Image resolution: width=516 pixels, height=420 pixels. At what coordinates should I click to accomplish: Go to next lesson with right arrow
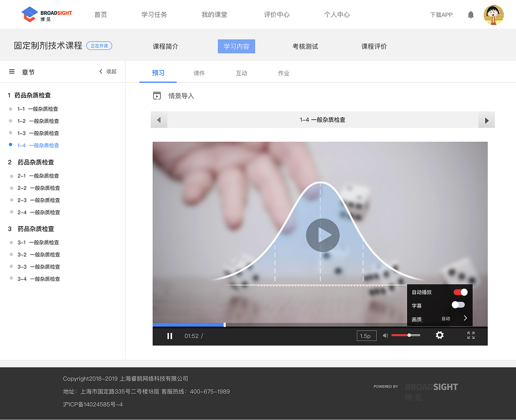(x=486, y=120)
